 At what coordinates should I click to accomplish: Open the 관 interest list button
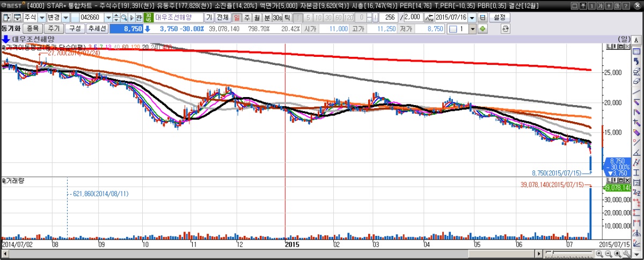point(138,17)
